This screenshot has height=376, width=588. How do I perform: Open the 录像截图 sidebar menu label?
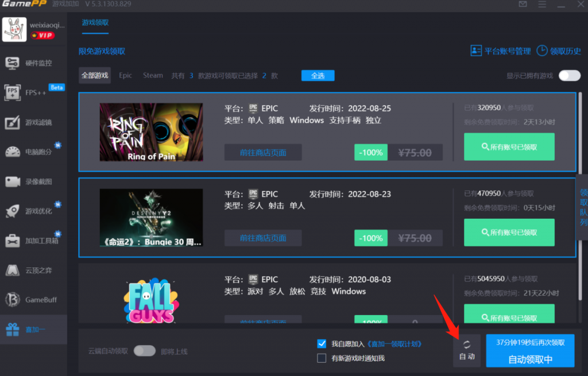(x=38, y=181)
